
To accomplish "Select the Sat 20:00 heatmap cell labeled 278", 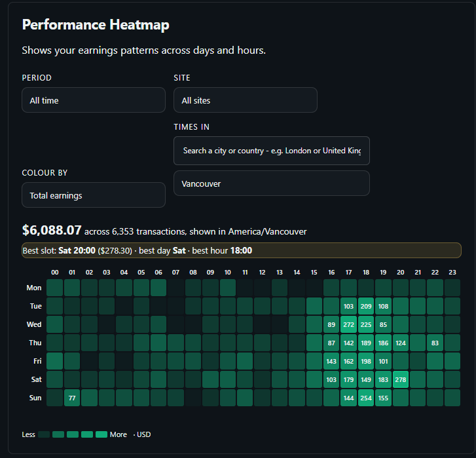I will pyautogui.click(x=401, y=379).
